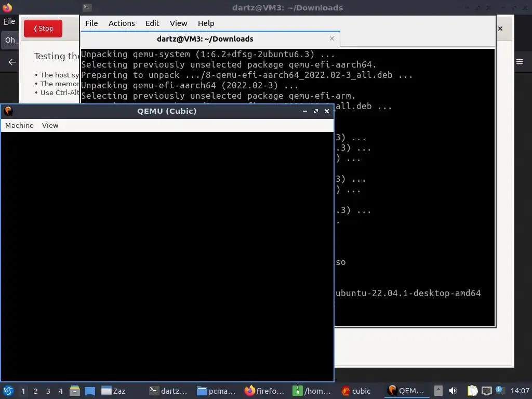Image resolution: width=532 pixels, height=399 pixels.
Task: Close the Cubic window with the X button
Action: coord(500,29)
